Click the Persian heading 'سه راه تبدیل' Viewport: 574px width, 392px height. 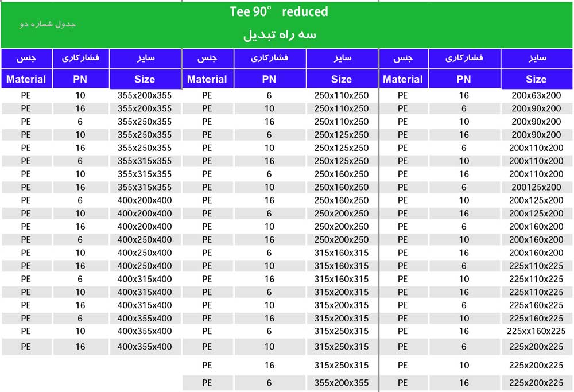tap(280, 34)
